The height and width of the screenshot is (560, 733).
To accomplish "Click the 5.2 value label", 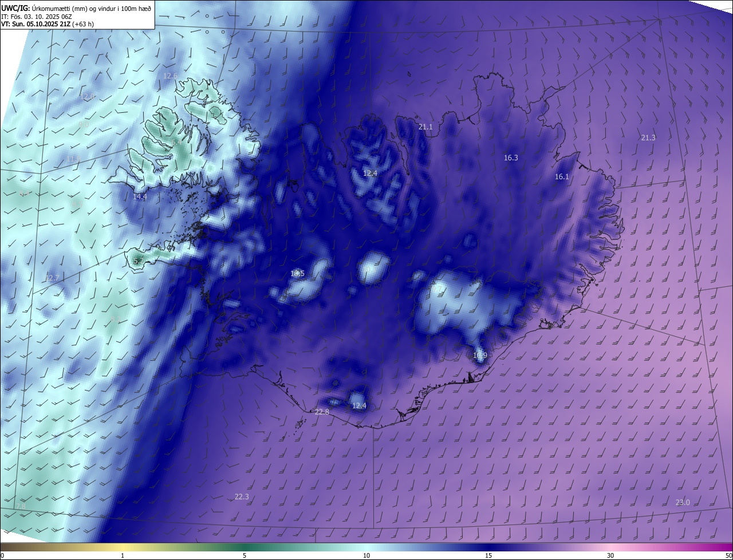I will click(138, 261).
